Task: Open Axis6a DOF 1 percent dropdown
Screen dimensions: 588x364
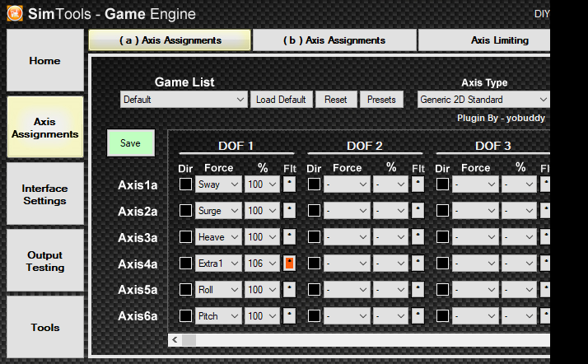Action: (x=262, y=315)
